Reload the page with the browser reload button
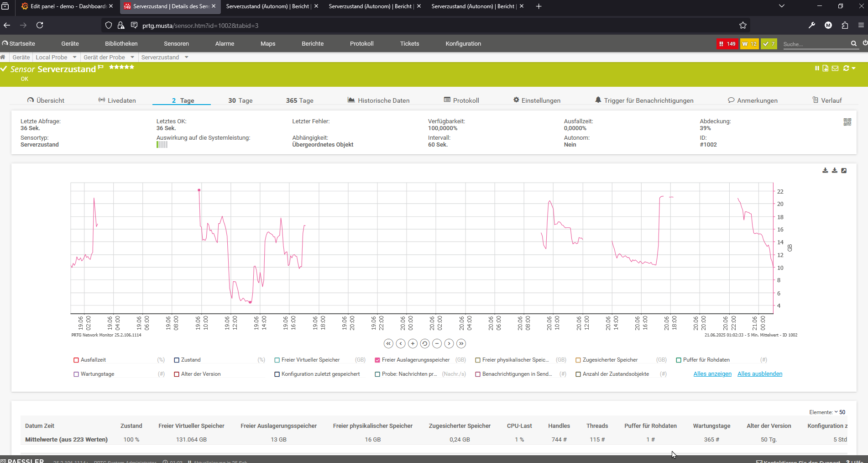 40,25
